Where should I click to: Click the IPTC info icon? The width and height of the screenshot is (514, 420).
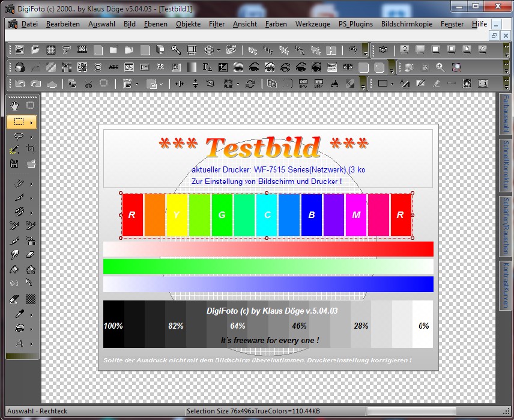coord(299,50)
